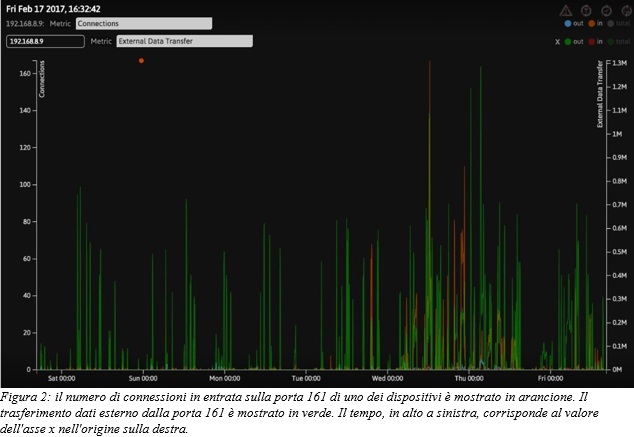
Task: Open the funnel filter icon
Action: click(584, 9)
